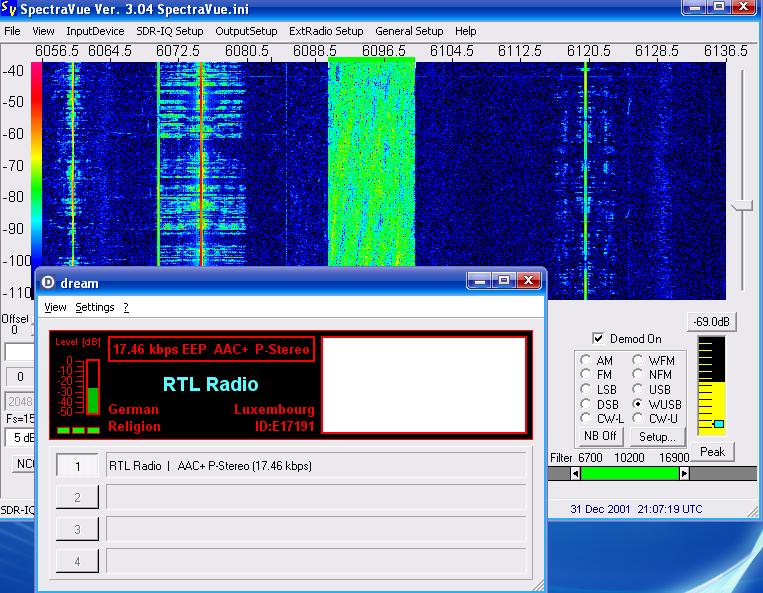The image size is (763, 593).
Task: Open the InputDevice menu
Action: point(95,31)
